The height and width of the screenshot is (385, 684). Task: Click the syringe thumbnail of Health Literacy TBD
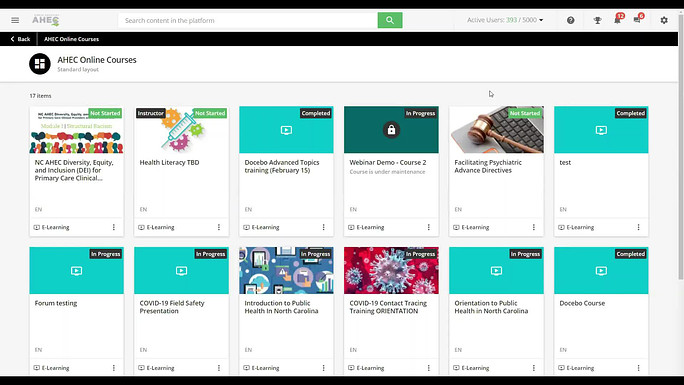(181, 129)
